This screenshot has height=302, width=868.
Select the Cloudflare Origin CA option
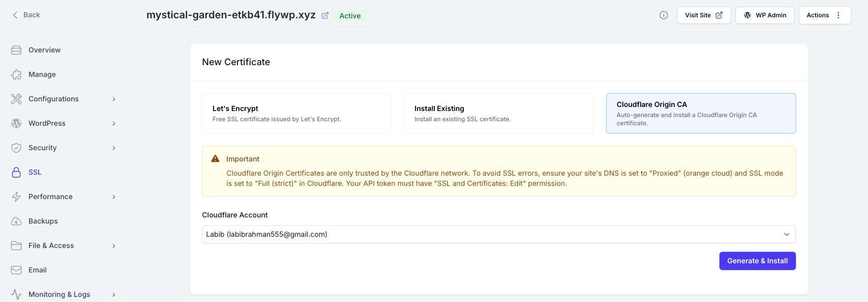[x=701, y=114]
